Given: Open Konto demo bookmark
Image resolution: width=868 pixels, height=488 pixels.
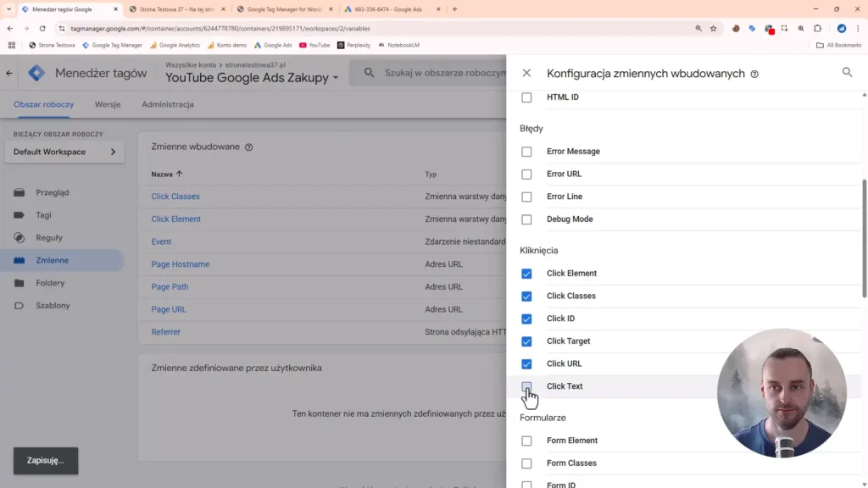Looking at the screenshot, I should [227, 46].
